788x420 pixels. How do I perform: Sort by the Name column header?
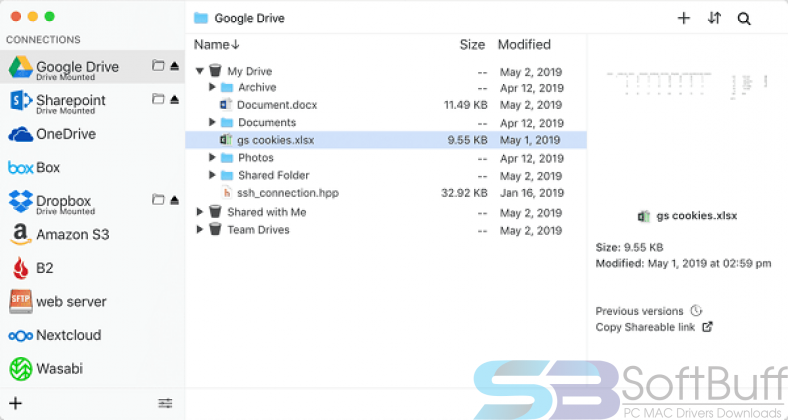tap(217, 45)
